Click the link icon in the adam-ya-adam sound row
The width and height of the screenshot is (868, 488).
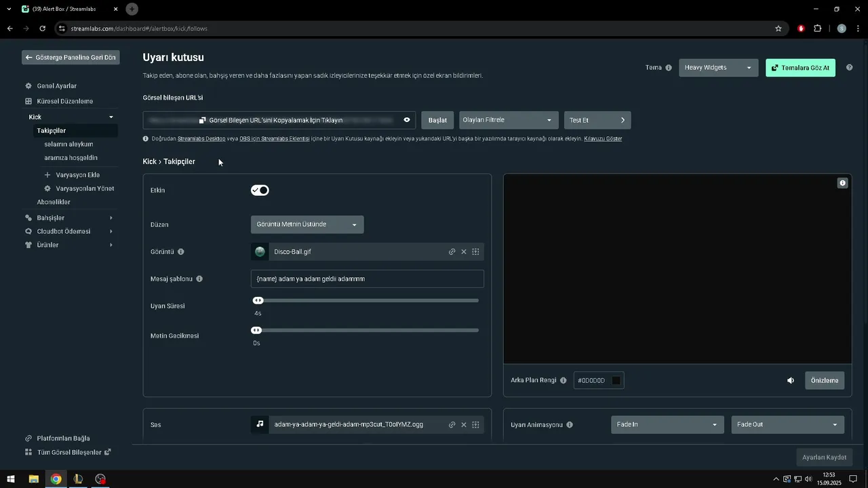pyautogui.click(x=452, y=424)
